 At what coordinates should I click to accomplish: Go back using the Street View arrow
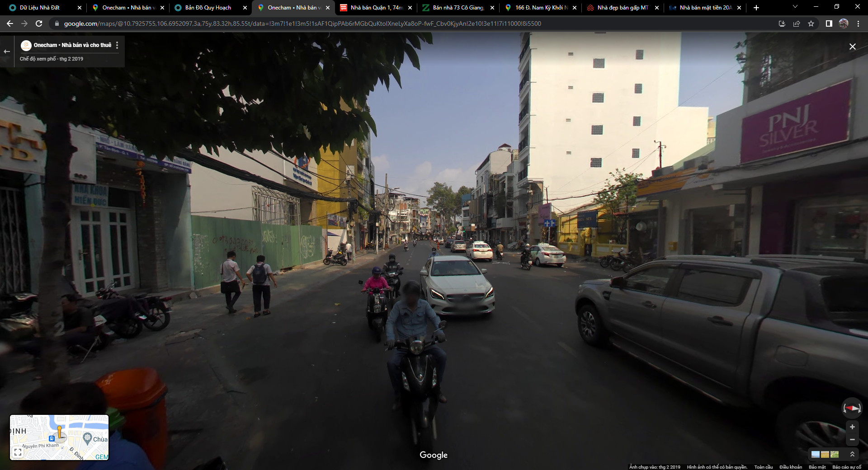tap(7, 52)
